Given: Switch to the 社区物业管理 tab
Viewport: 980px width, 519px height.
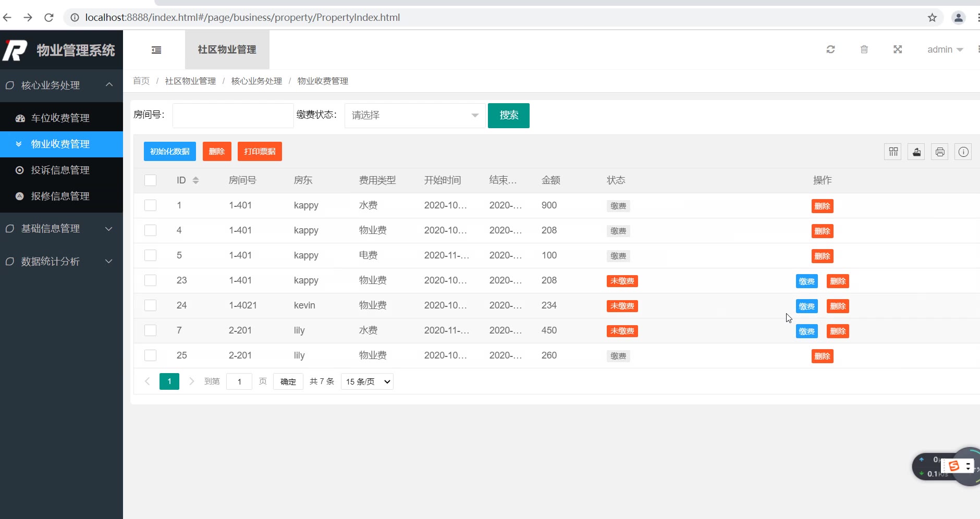Looking at the screenshot, I should [x=227, y=50].
